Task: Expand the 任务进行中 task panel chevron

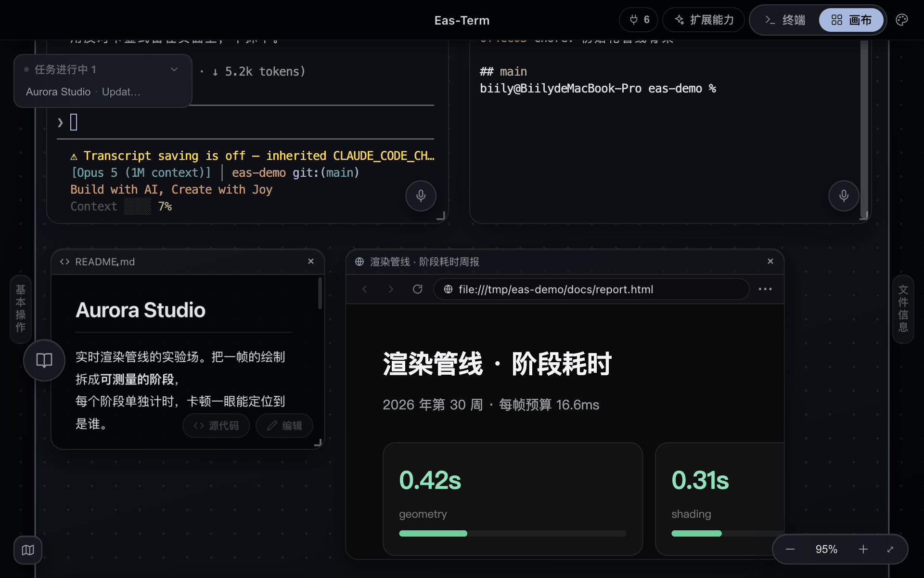Action: 174,69
